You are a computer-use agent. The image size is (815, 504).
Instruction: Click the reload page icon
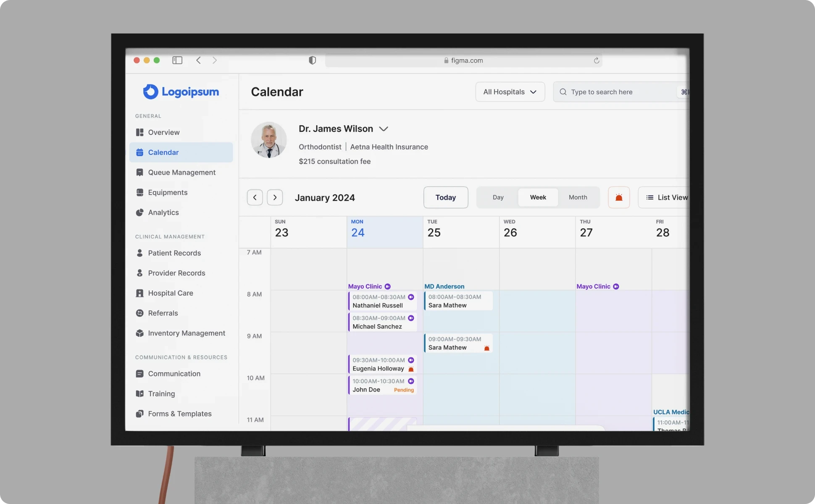596,60
